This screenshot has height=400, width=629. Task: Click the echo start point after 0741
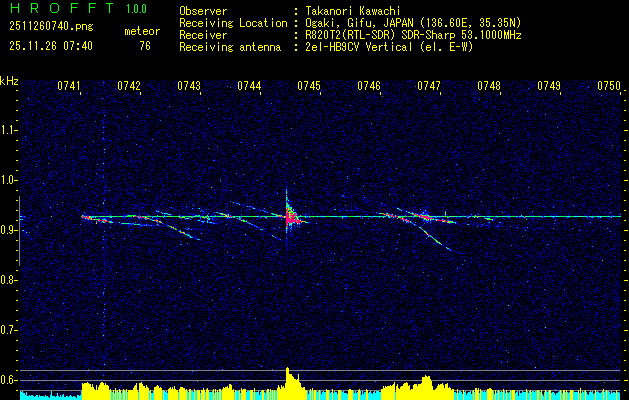[x=83, y=217]
